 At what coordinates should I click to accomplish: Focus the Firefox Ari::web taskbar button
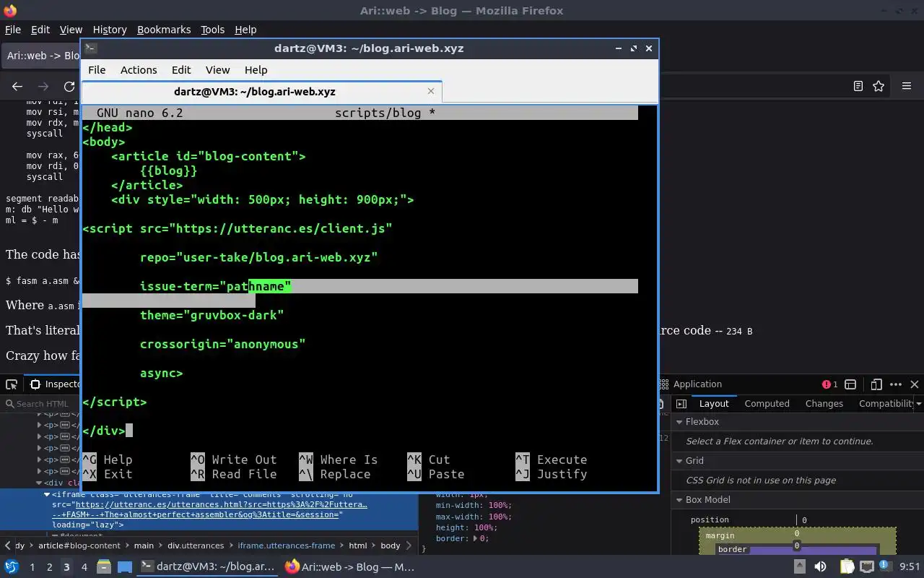pos(350,567)
